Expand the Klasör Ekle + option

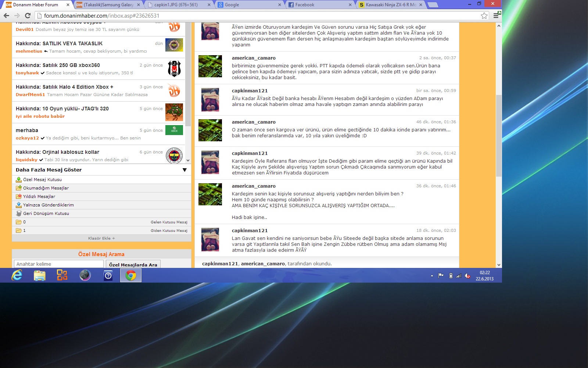pyautogui.click(x=101, y=238)
